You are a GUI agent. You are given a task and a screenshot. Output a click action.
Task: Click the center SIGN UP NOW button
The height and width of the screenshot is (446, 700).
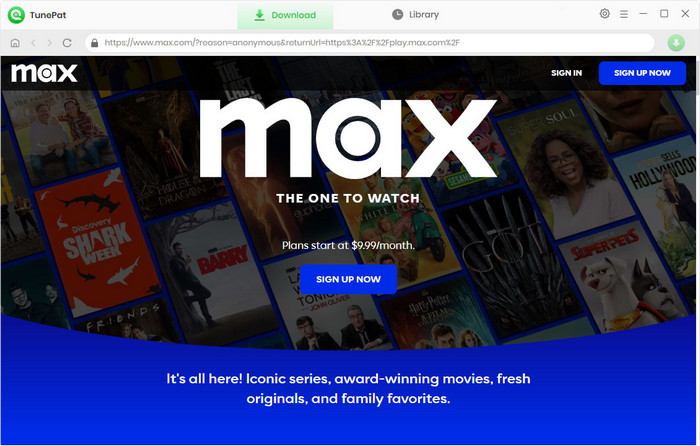tap(348, 279)
